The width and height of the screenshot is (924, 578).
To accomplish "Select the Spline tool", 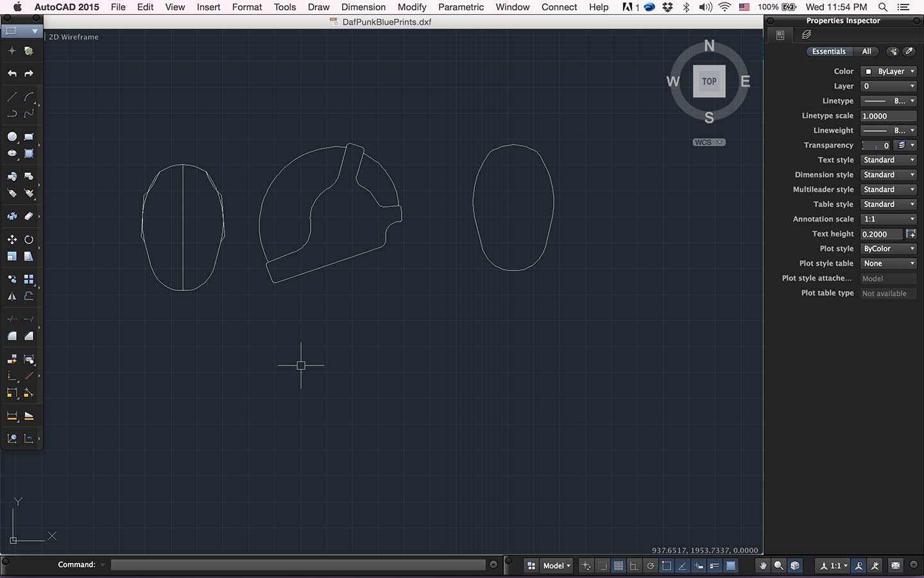I will 29,114.
